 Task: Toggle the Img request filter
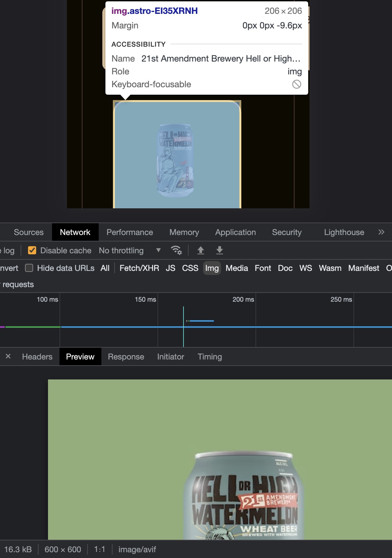[212, 268]
